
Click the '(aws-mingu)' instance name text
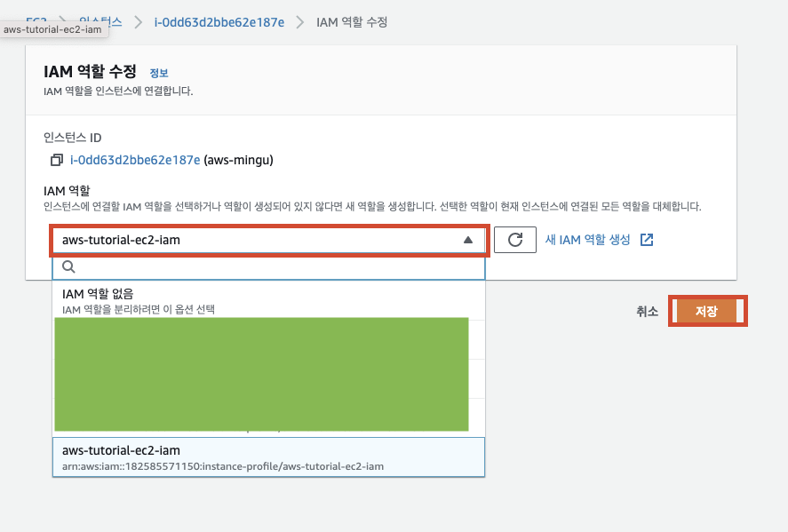click(238, 160)
